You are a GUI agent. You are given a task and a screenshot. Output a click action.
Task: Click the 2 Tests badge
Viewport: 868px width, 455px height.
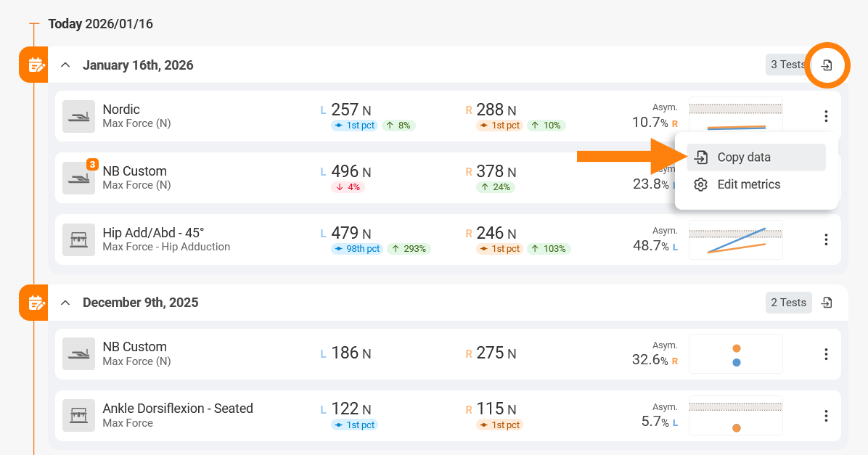[x=788, y=303]
